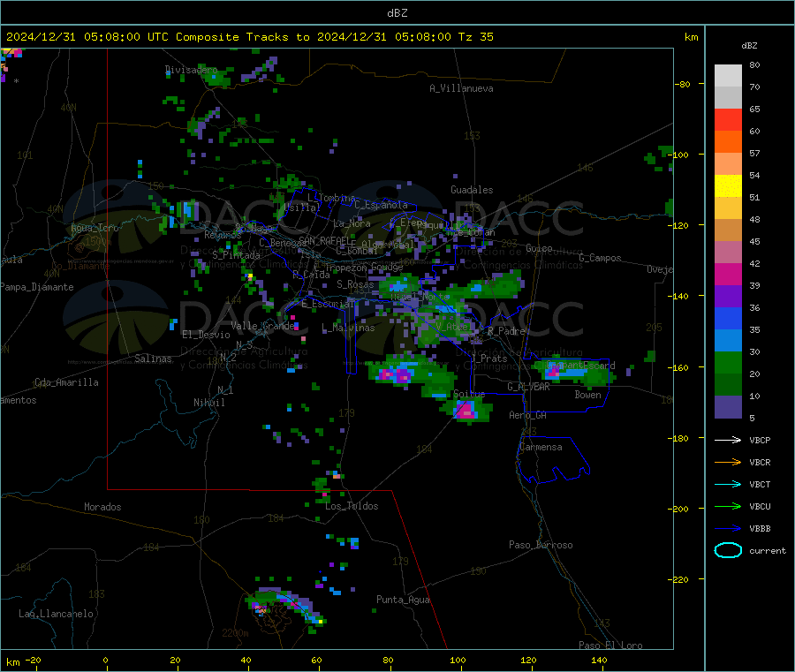Click the Bowen place label
795x672 pixels.
pyautogui.click(x=587, y=395)
